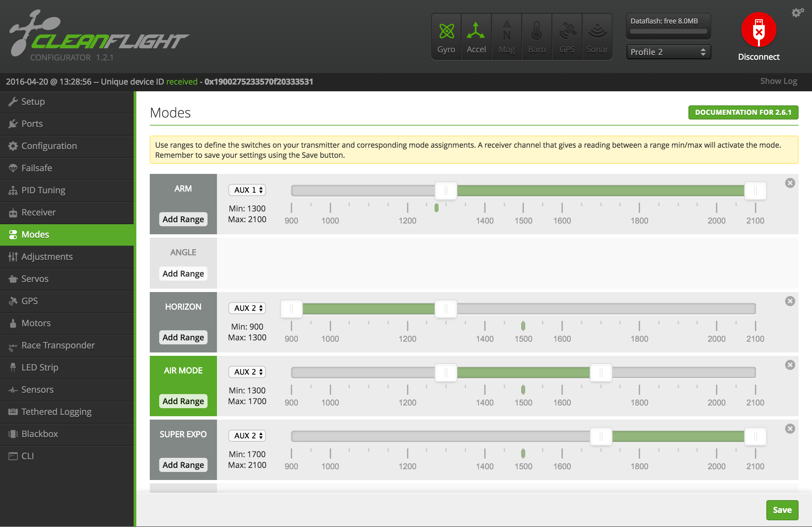Click the red Disconnect USB icon
The height and width of the screenshot is (527, 812).
point(758,30)
